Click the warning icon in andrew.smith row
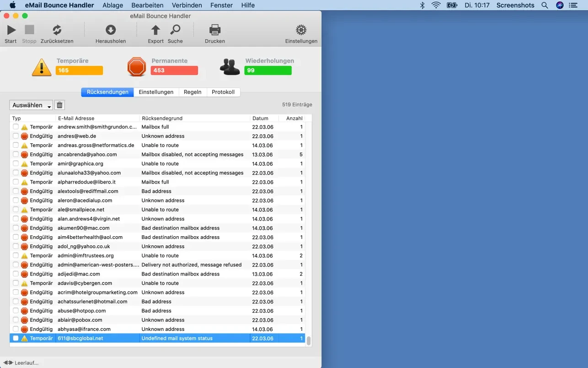588x368 pixels. coord(25,127)
